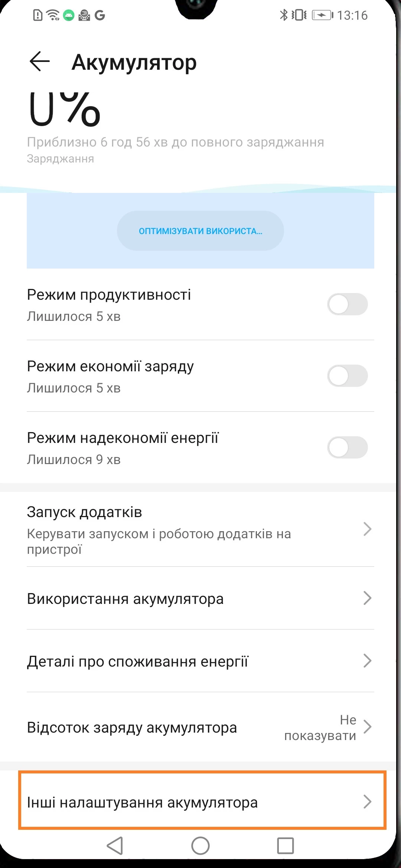Tap the battery charging status icon
Image resolution: width=401 pixels, height=868 pixels.
coord(322,15)
